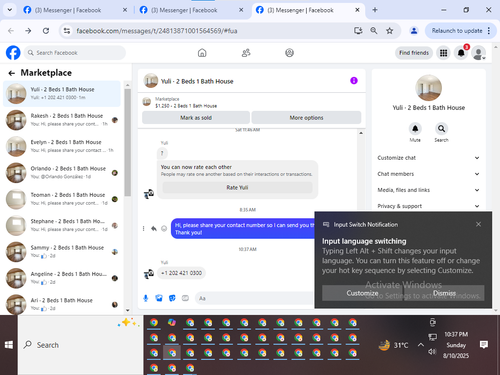Dismiss the input switch notification
This screenshot has height=375, width=500.
tap(444, 293)
